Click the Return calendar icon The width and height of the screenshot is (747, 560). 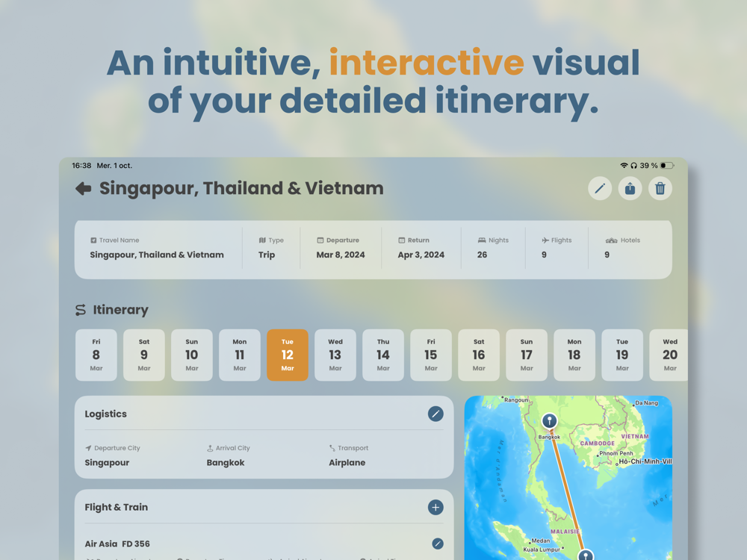pos(402,240)
